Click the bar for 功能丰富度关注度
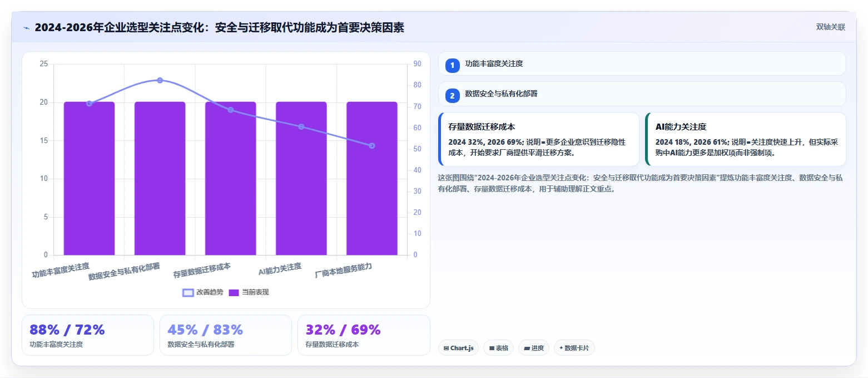The height and width of the screenshot is (378, 868). [x=89, y=178]
